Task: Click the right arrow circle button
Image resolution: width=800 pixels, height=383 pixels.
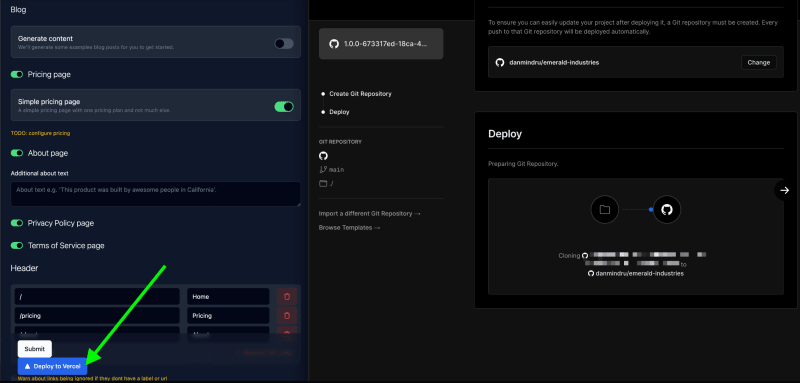Action: pyautogui.click(x=785, y=190)
